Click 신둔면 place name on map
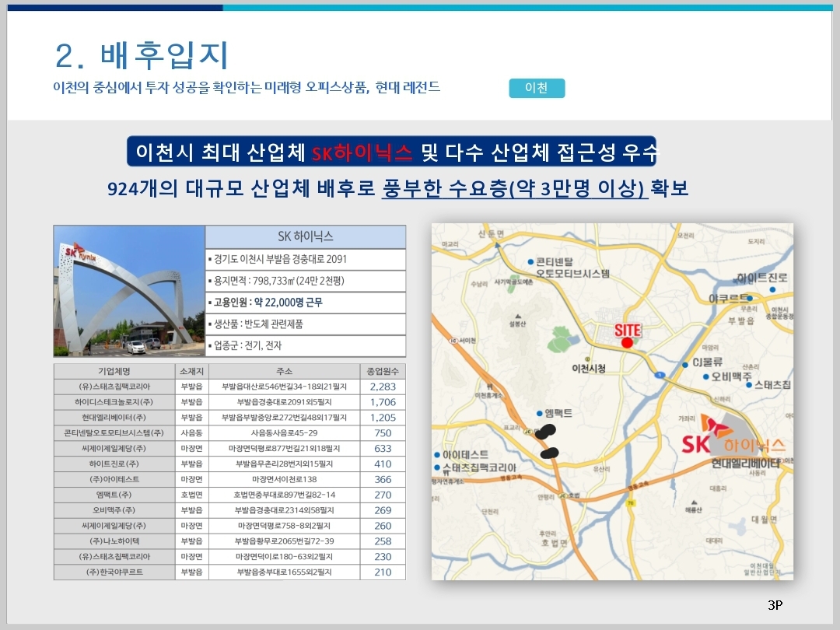The height and width of the screenshot is (630, 840). pyautogui.click(x=491, y=233)
